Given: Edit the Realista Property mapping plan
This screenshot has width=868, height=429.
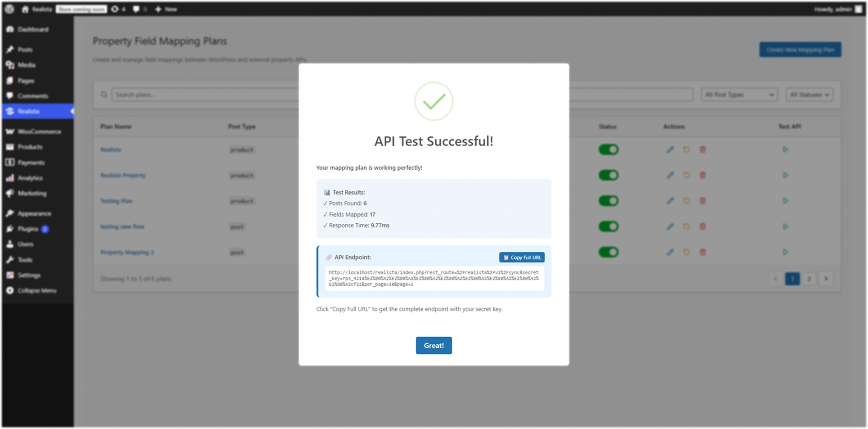Looking at the screenshot, I should point(670,175).
